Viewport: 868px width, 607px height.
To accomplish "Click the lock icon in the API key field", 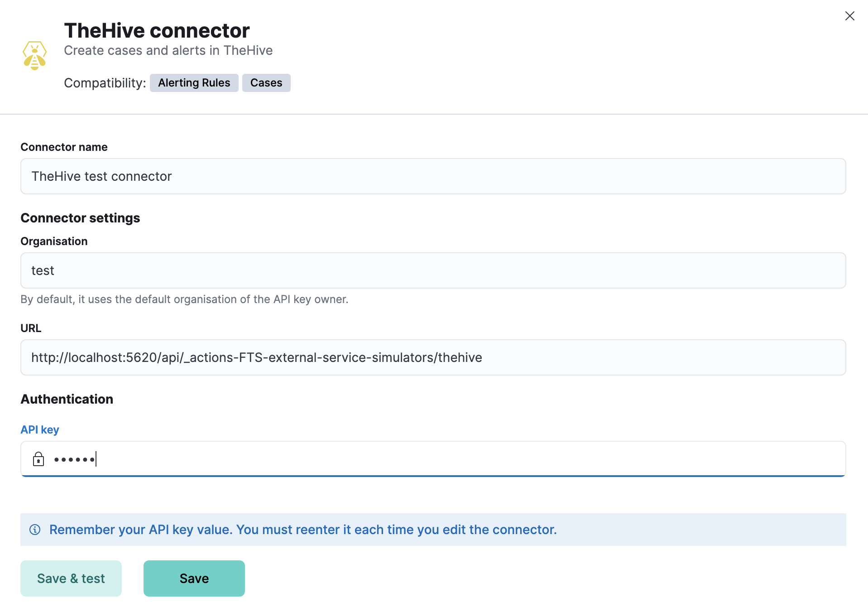I will pyautogui.click(x=39, y=459).
